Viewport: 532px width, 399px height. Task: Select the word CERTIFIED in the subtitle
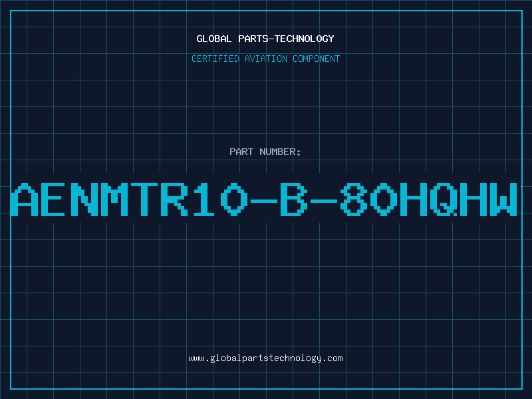[215, 59]
